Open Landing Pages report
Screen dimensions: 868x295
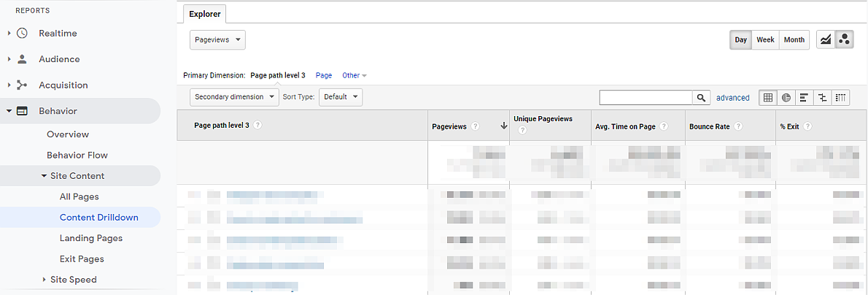coord(91,238)
